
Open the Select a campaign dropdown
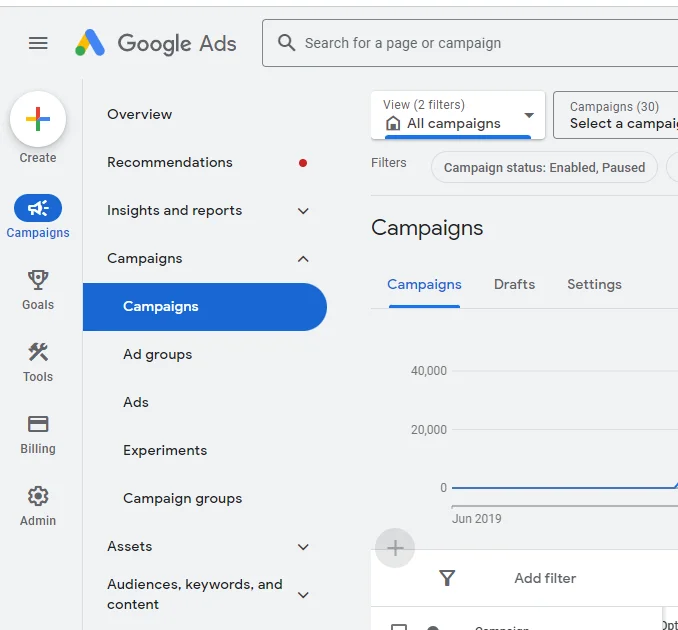(616, 115)
